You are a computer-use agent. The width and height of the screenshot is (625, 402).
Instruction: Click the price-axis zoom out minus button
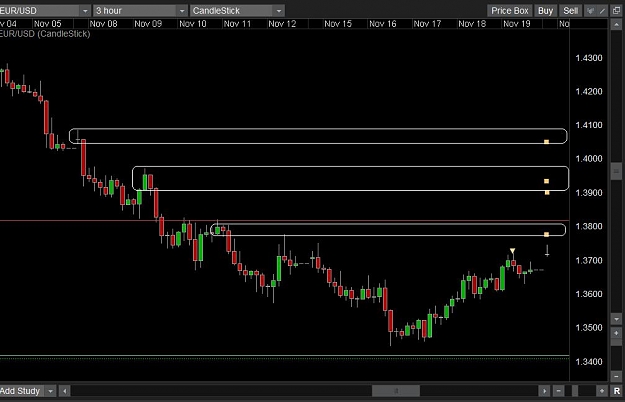[616, 376]
